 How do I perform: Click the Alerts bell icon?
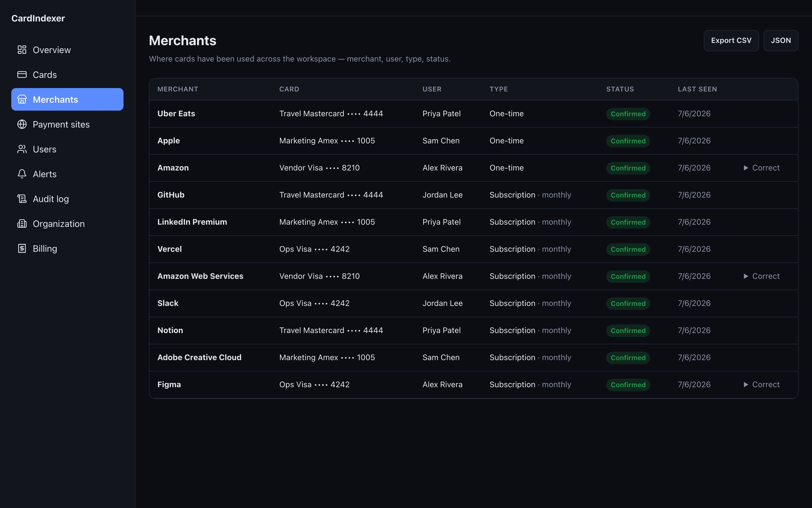click(x=22, y=174)
